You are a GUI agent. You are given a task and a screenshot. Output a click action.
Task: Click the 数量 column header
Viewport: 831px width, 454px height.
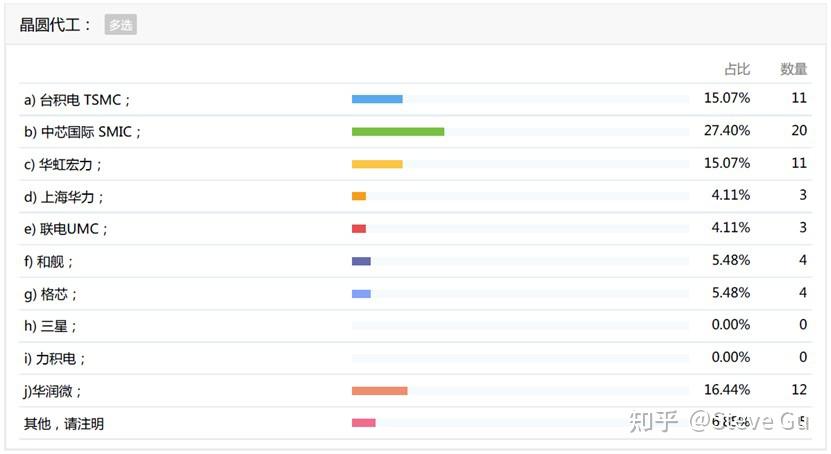tap(794, 69)
